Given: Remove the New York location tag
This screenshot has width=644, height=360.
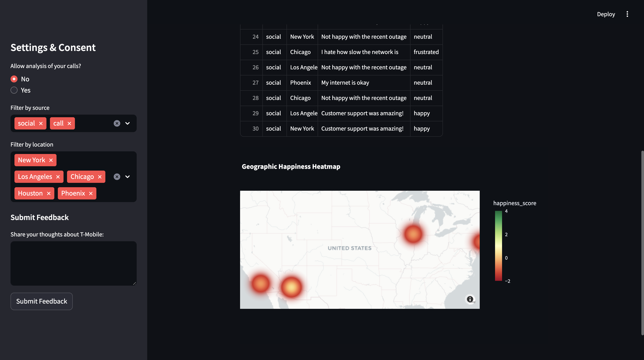Looking at the screenshot, I should (x=51, y=160).
